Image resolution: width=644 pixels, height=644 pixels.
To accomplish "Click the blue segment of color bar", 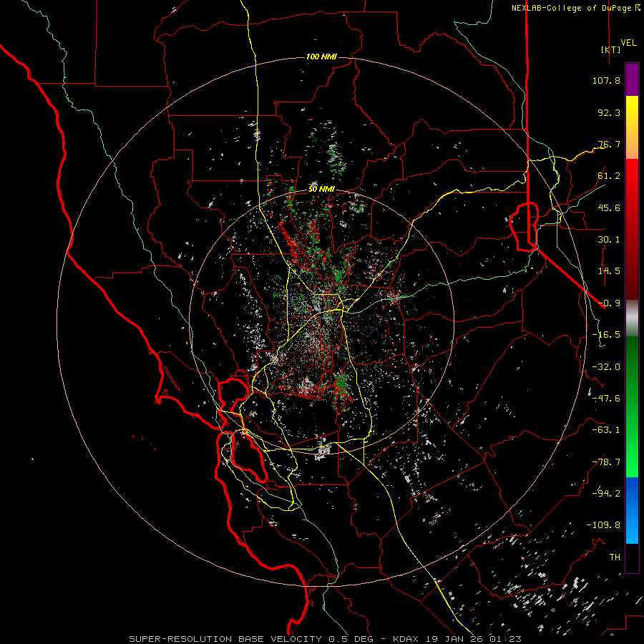I will [632, 510].
